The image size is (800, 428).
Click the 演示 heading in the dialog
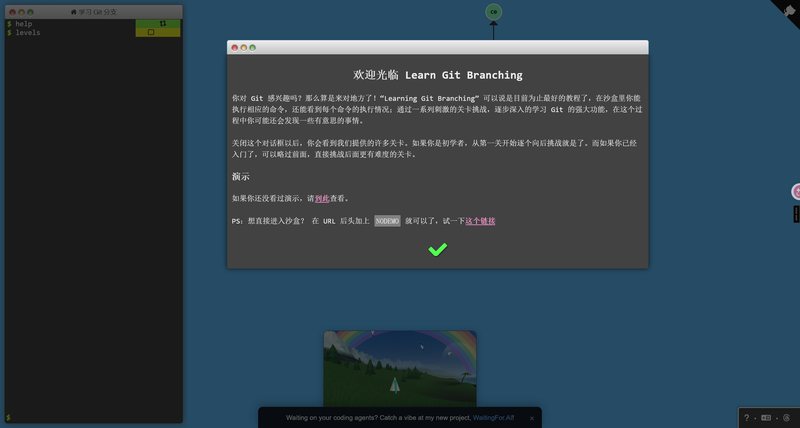pyautogui.click(x=241, y=177)
